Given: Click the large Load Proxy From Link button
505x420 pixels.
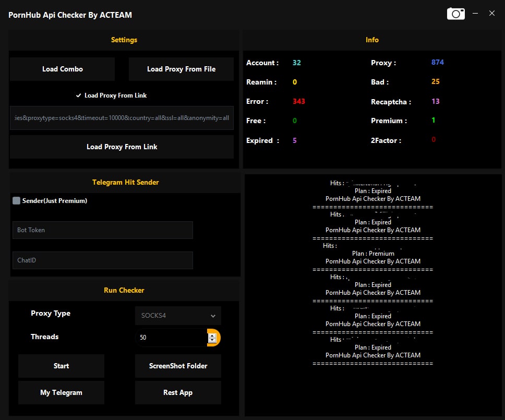Looking at the screenshot, I should click(x=122, y=147).
